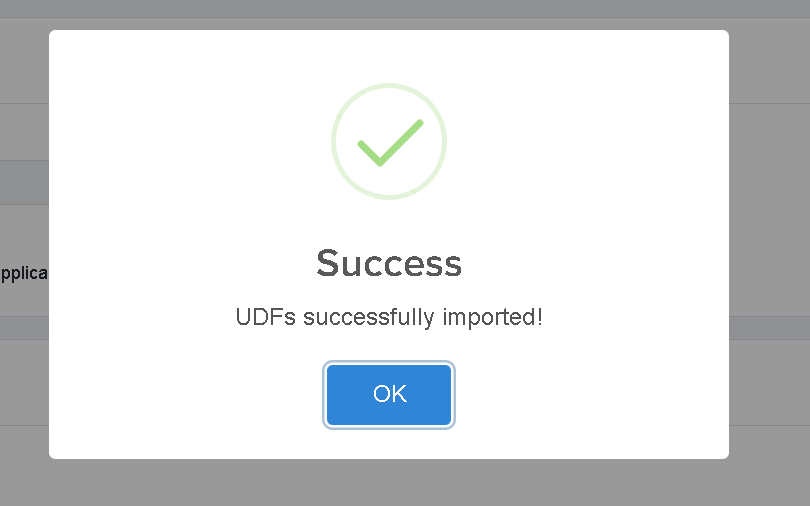Click the white space above the checkmark icon
This screenshot has width=810, height=506.
pos(389,56)
